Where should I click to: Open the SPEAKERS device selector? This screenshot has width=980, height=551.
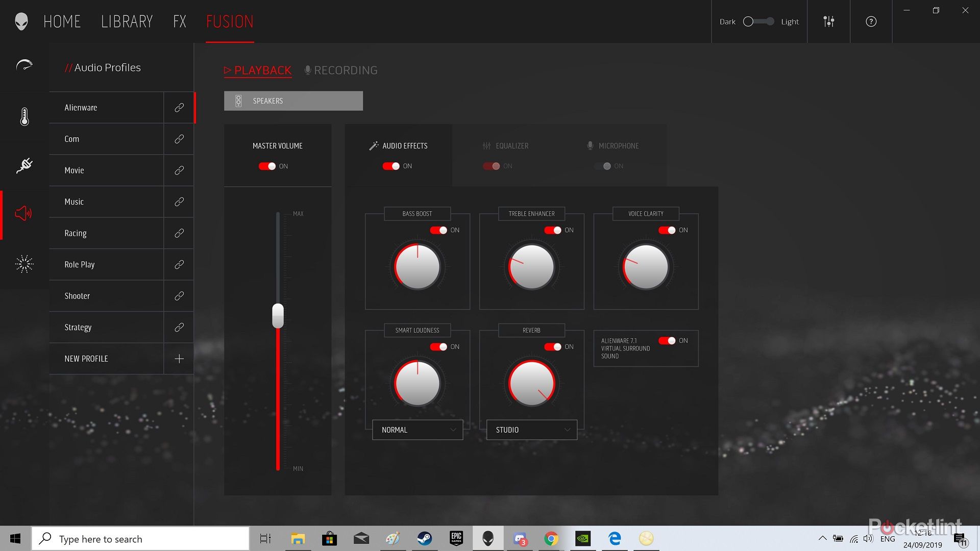(293, 101)
